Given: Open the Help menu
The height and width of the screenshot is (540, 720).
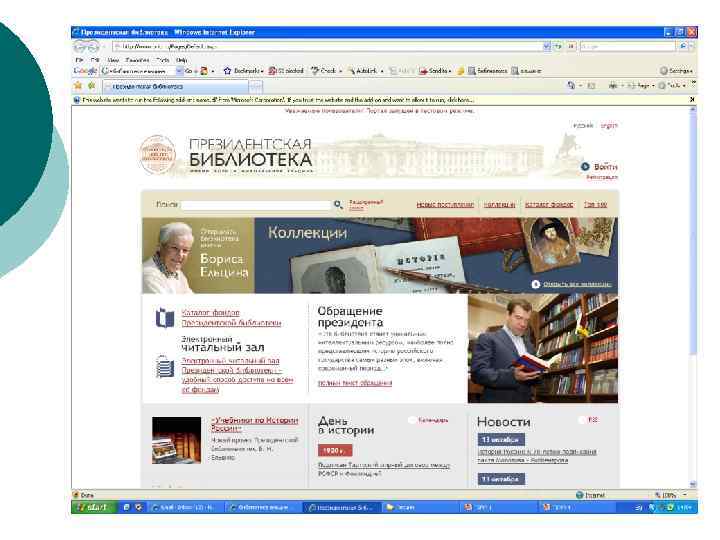Looking at the screenshot, I should (x=182, y=60).
